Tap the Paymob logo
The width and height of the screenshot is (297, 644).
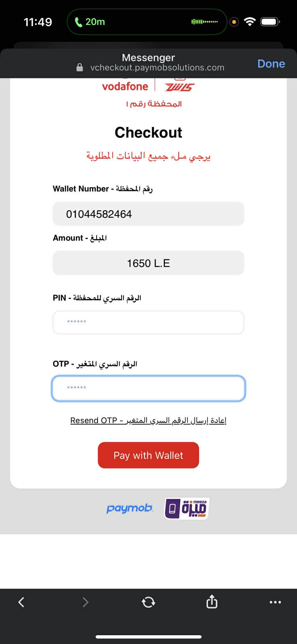click(130, 508)
